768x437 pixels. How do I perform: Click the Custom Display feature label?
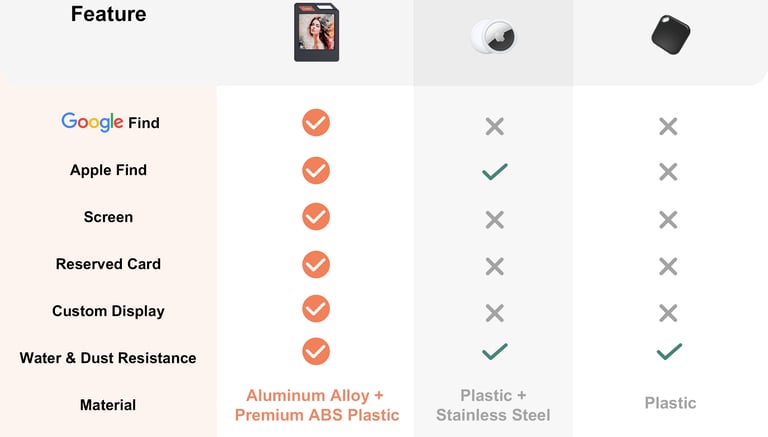(x=108, y=311)
